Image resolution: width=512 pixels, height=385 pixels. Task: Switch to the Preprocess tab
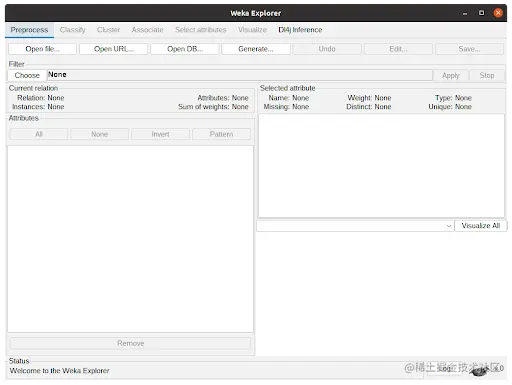[x=29, y=30]
